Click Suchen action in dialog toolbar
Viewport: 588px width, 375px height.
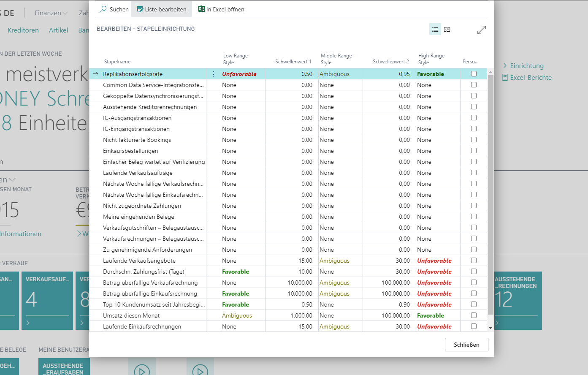point(114,9)
